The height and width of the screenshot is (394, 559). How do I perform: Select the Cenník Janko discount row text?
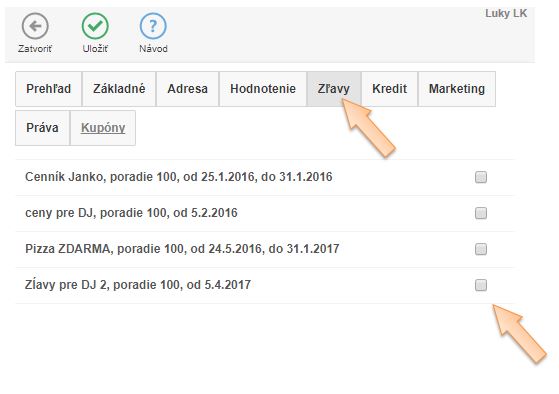click(x=179, y=177)
